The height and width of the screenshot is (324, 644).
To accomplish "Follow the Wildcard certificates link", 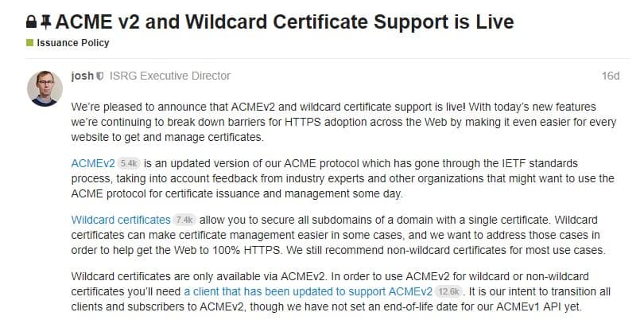I will click(x=121, y=219).
